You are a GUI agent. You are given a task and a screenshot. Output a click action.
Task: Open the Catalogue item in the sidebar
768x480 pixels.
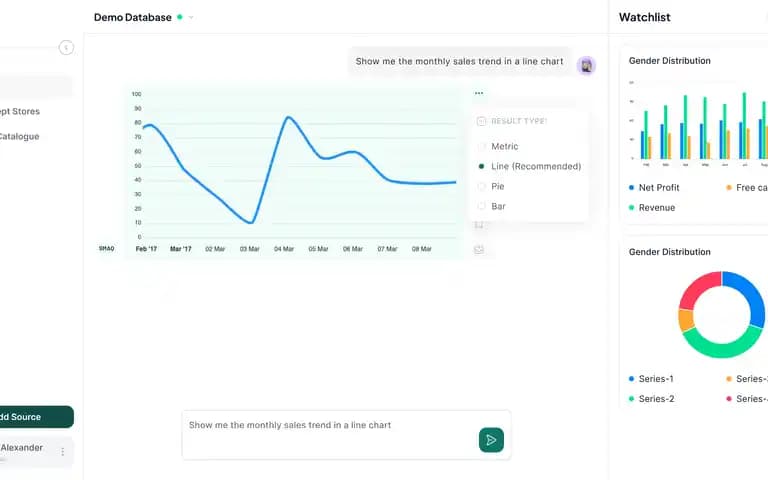coord(20,136)
